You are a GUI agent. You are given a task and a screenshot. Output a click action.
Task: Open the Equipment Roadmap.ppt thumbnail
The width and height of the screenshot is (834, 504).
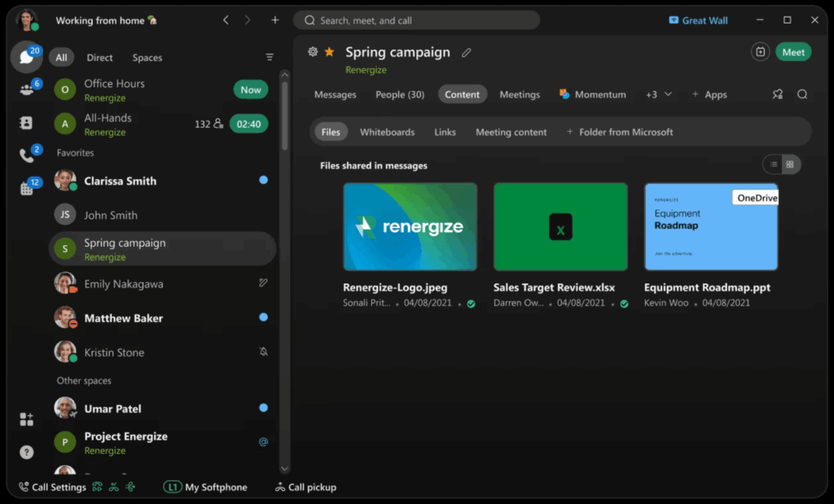[711, 226]
